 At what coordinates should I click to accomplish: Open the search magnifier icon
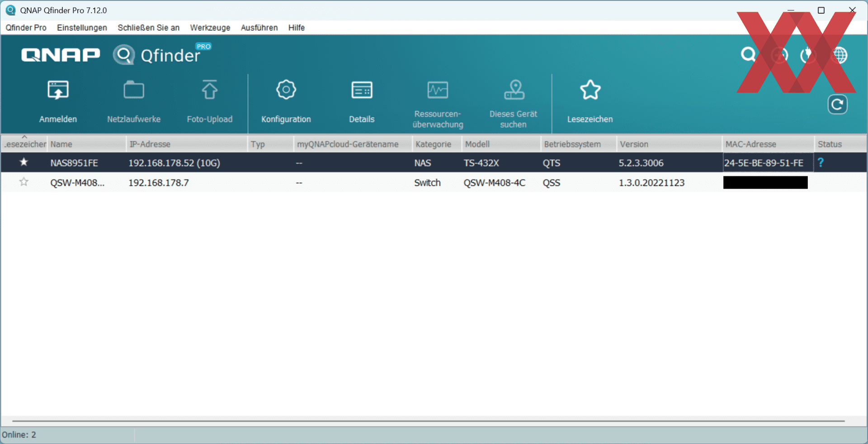748,55
